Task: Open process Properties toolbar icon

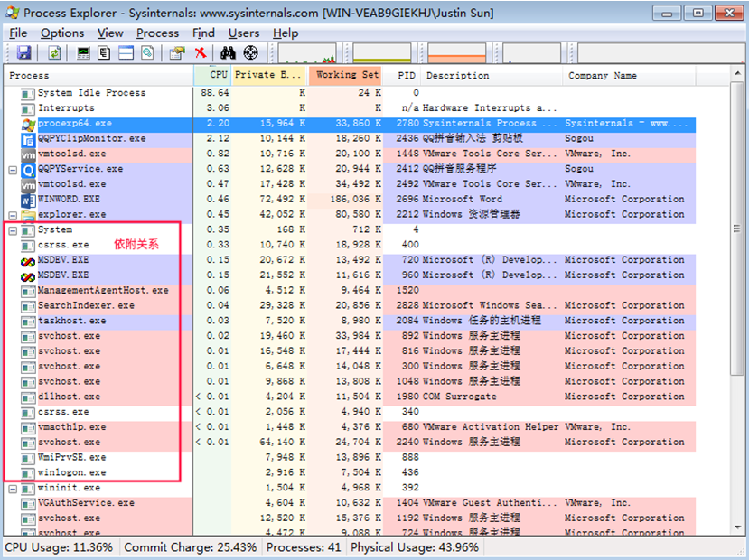Action: click(177, 52)
